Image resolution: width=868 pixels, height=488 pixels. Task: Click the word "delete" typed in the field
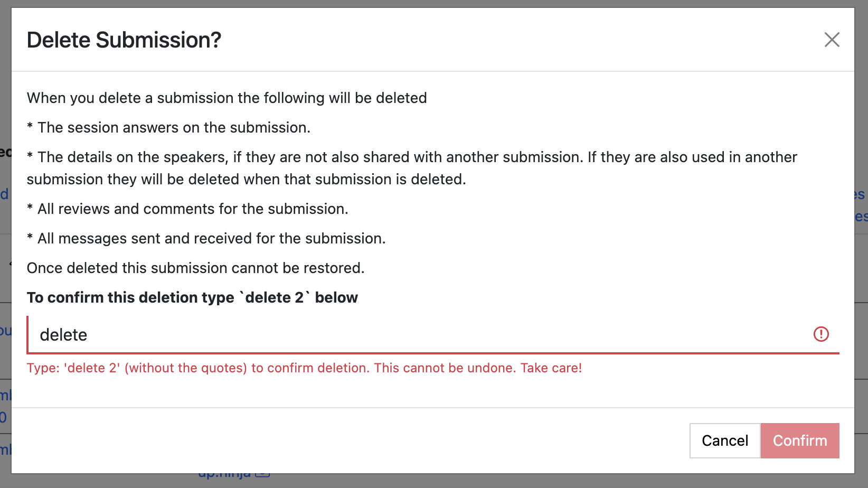point(63,335)
